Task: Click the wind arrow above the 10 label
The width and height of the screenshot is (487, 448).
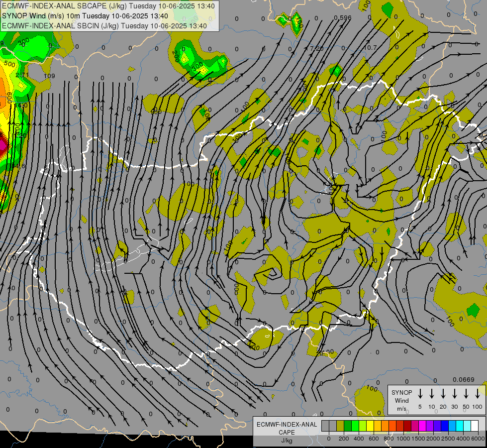Action: click(x=431, y=393)
